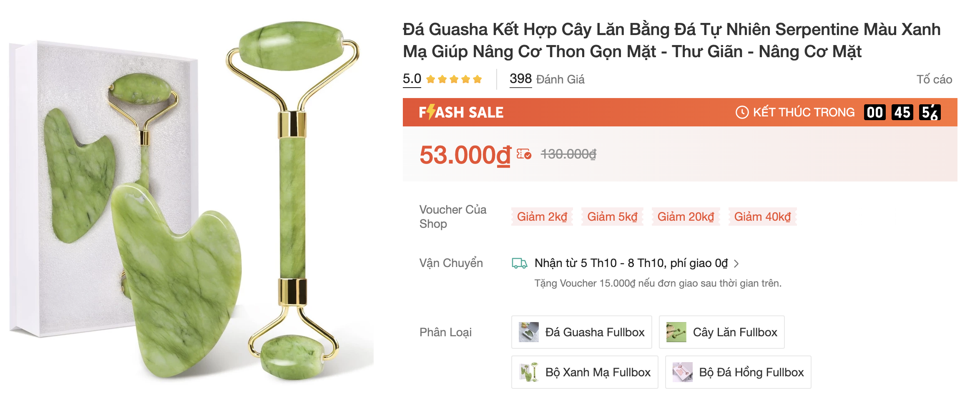
Task: Open the Giảm 20k voucher chip
Action: click(x=686, y=217)
